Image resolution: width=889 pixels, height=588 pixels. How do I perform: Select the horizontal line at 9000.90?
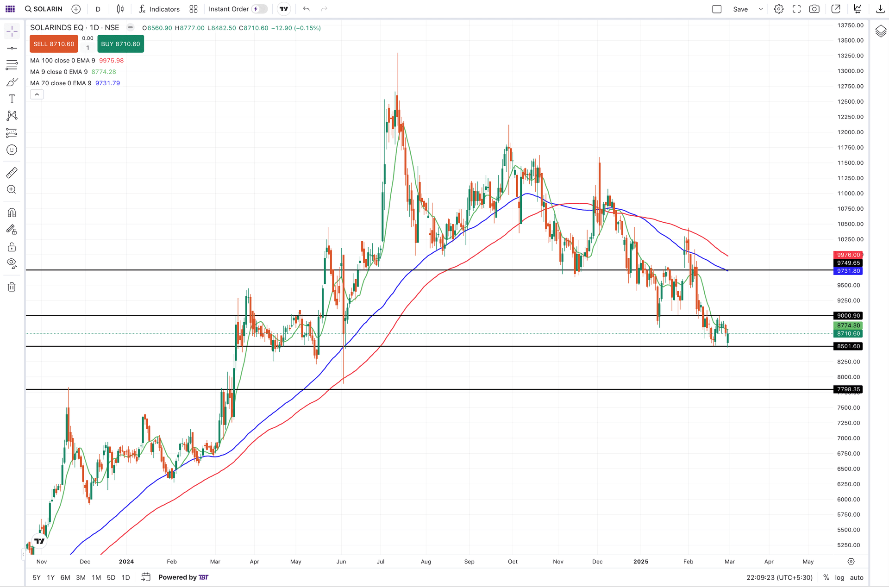click(x=429, y=316)
